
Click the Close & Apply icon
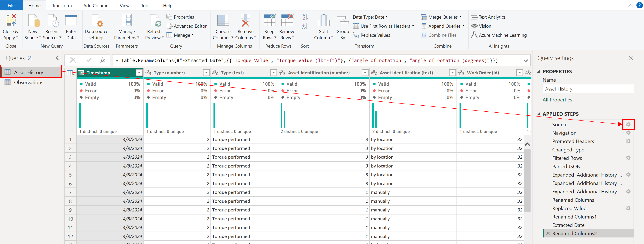tap(11, 20)
